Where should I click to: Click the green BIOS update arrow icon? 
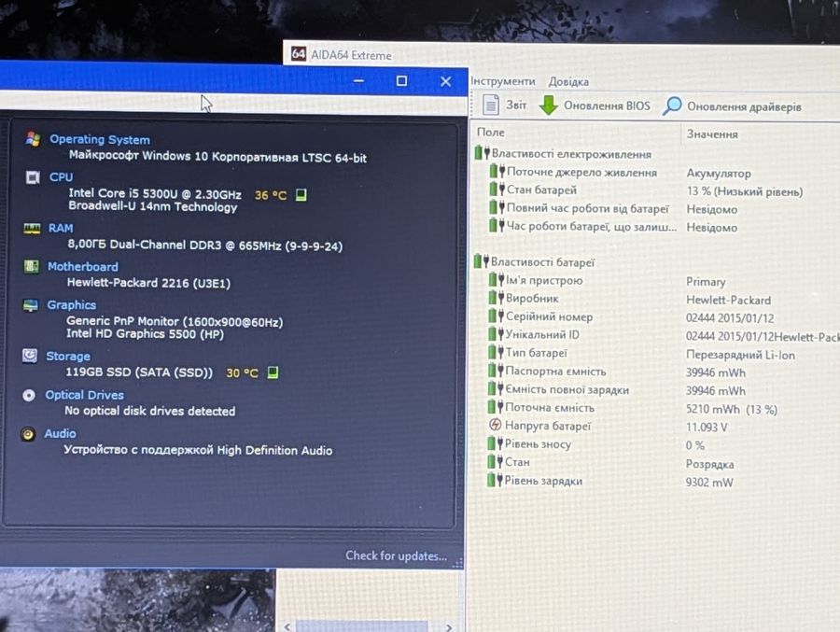pyautogui.click(x=548, y=105)
